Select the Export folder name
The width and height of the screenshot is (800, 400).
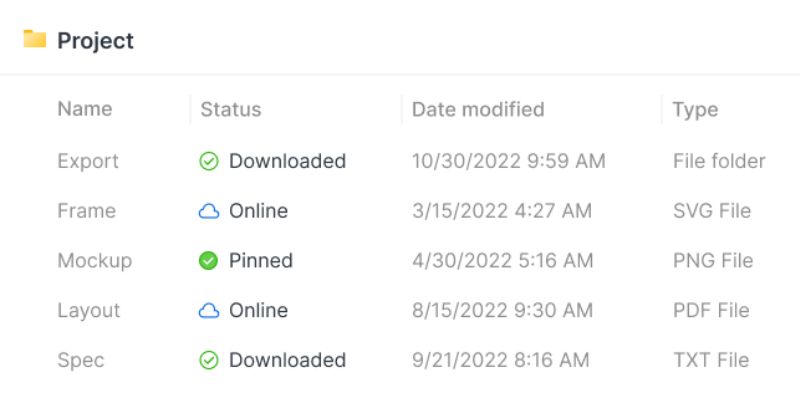point(88,161)
